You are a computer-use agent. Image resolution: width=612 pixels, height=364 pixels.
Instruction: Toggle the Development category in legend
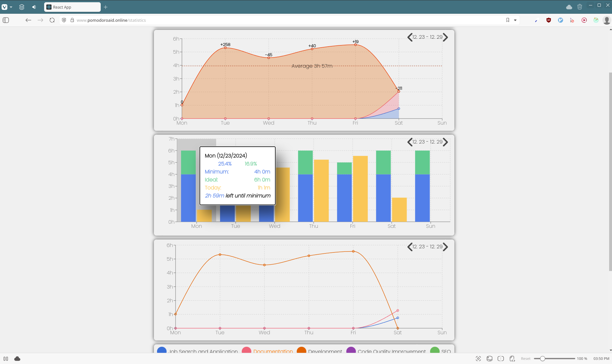coord(325,351)
